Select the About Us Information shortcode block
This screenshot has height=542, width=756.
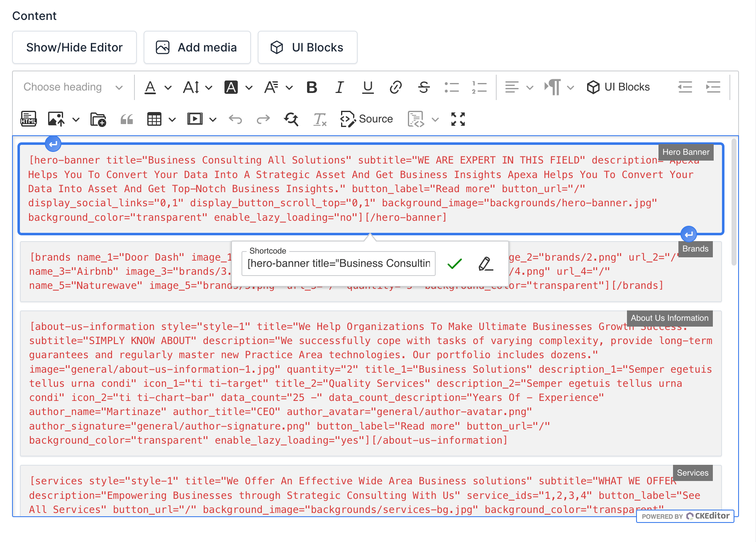coord(371,383)
